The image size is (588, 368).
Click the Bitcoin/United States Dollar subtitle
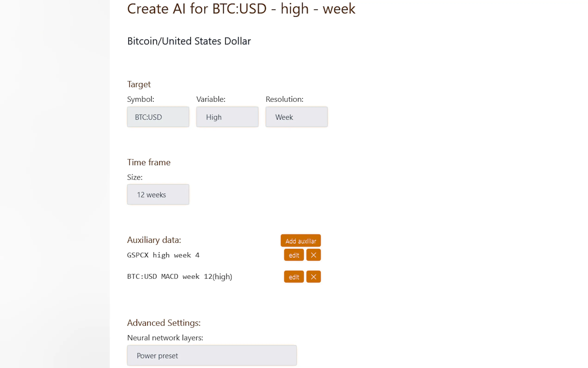189,41
